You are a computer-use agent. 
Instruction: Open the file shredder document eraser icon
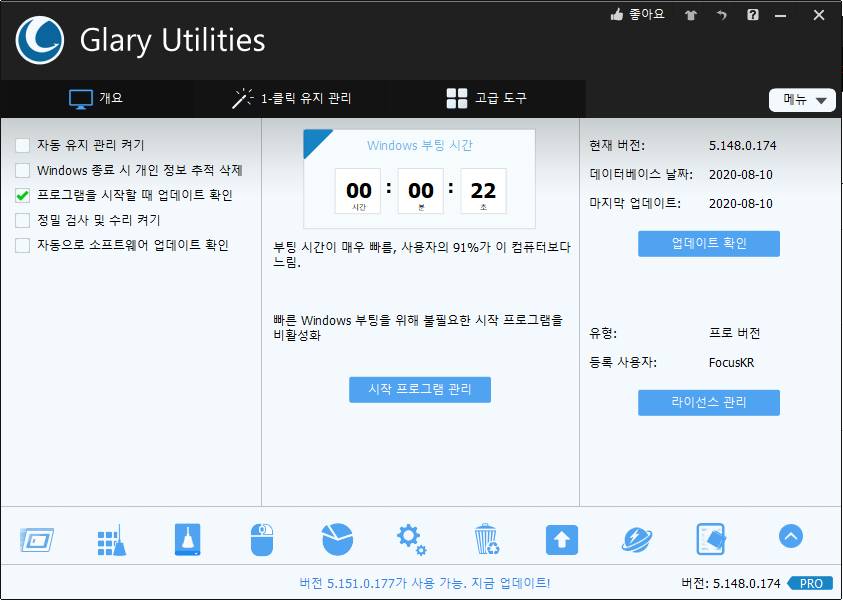point(711,539)
